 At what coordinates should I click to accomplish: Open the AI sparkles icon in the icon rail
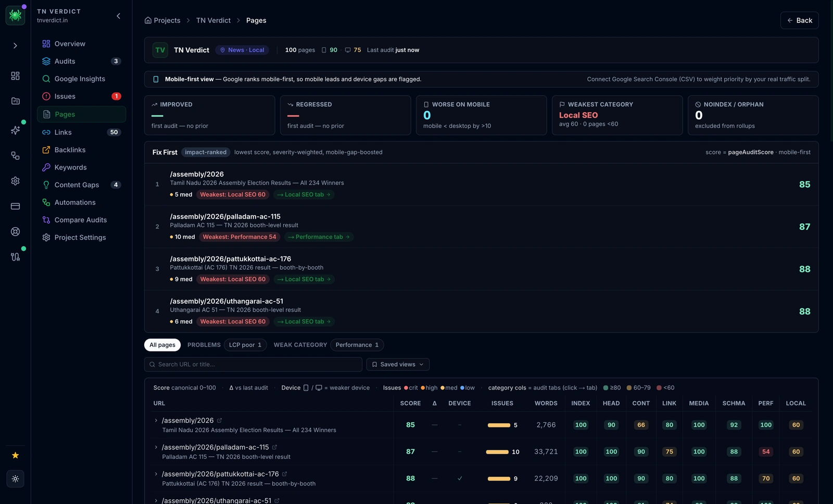tap(15, 130)
